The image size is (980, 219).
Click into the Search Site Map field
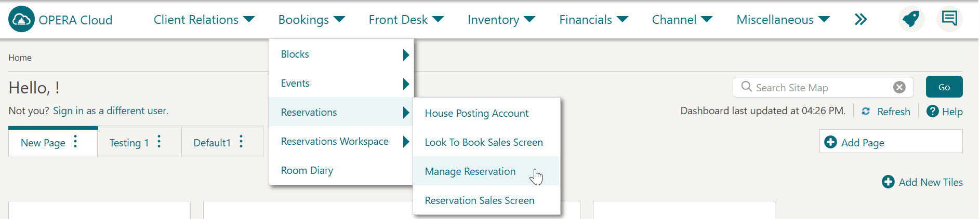pos(823,87)
